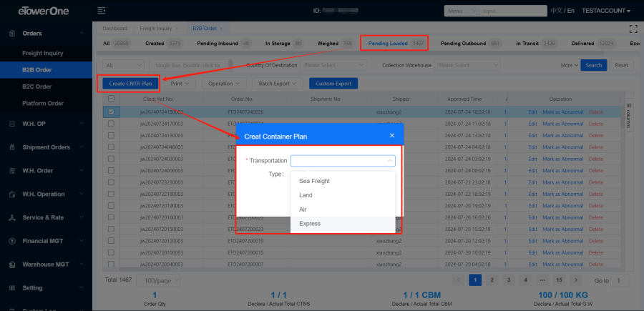644x311 pixels.
Task: Click the Orders icon in the sidebar
Action: [x=11, y=34]
